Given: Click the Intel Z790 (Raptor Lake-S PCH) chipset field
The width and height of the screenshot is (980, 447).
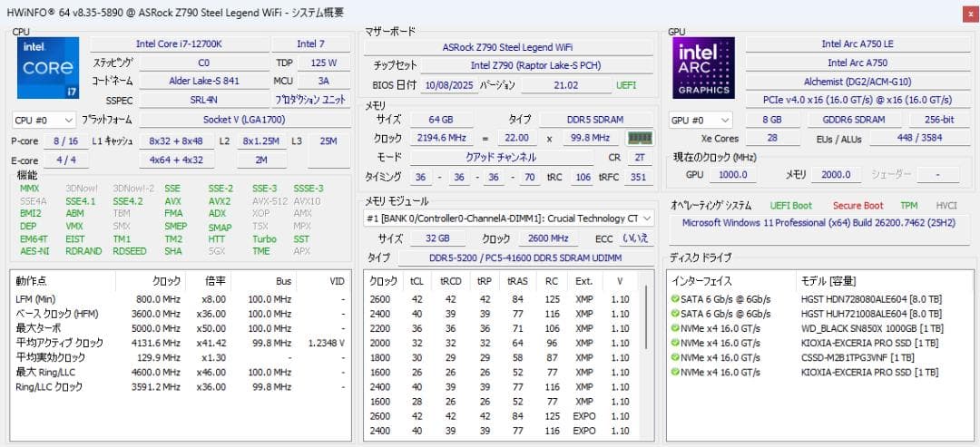Looking at the screenshot, I should [x=536, y=65].
